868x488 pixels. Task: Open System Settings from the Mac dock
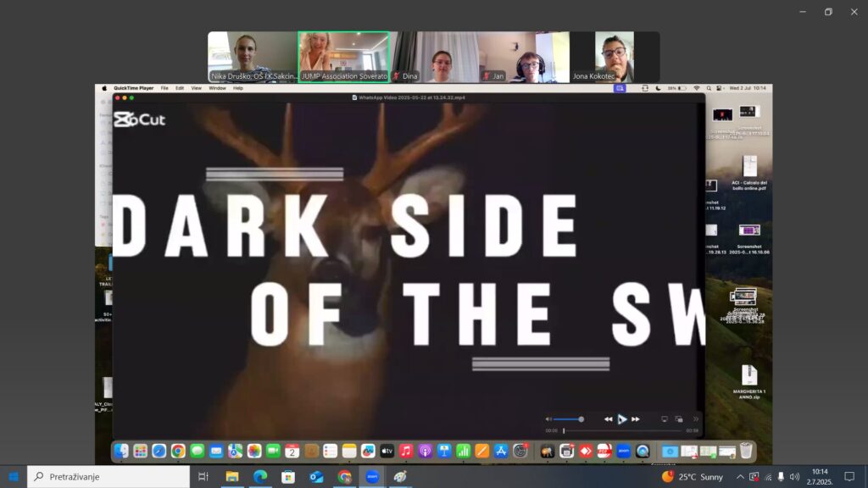pos(520,451)
